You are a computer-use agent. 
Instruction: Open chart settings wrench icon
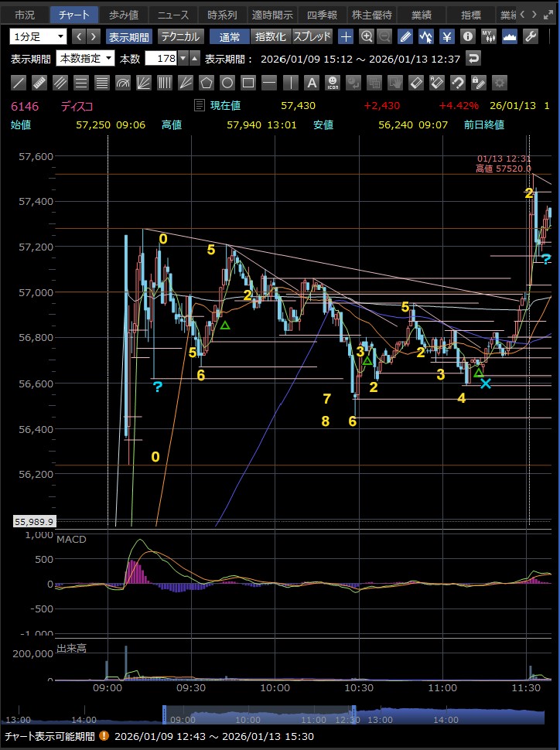point(531,36)
